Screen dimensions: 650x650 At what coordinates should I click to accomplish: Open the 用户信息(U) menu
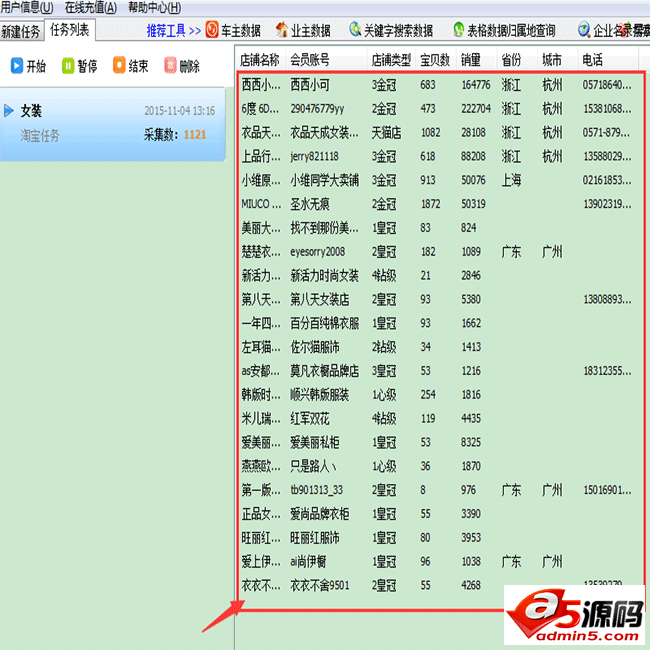pos(27,7)
